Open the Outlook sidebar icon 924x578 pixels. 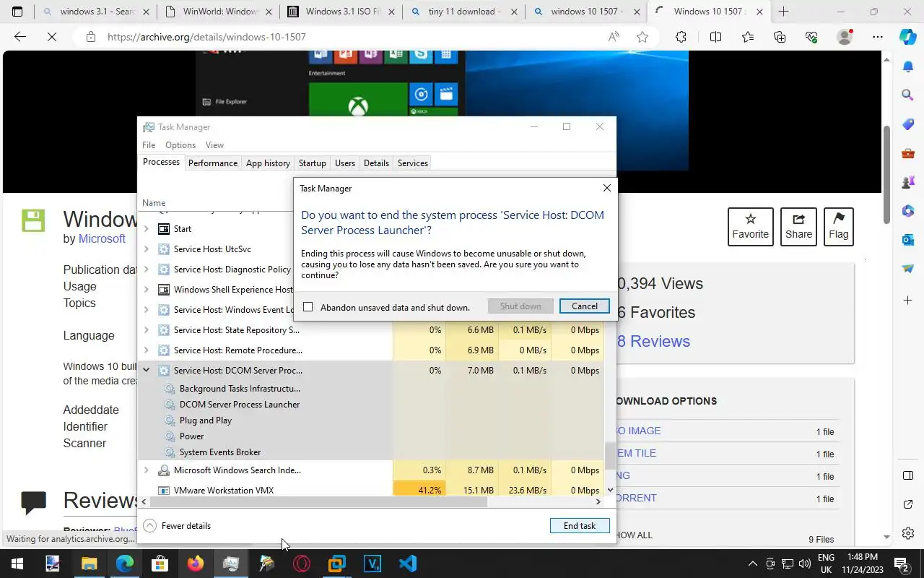point(908,239)
